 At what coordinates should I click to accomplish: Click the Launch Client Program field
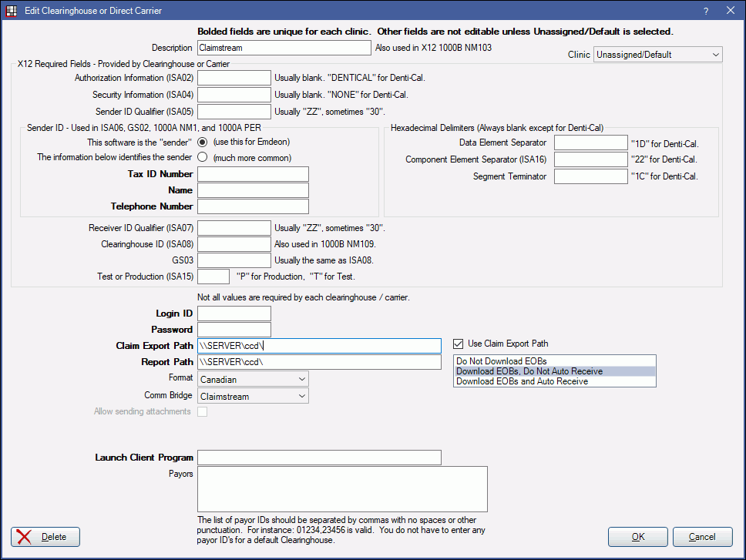(319, 458)
